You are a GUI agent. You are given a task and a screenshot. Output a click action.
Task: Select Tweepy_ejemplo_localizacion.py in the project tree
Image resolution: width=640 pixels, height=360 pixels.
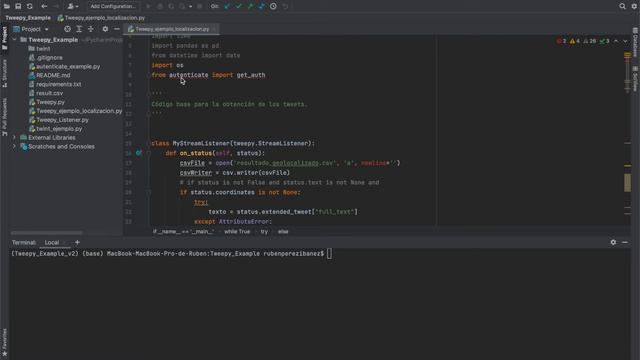coord(76,111)
